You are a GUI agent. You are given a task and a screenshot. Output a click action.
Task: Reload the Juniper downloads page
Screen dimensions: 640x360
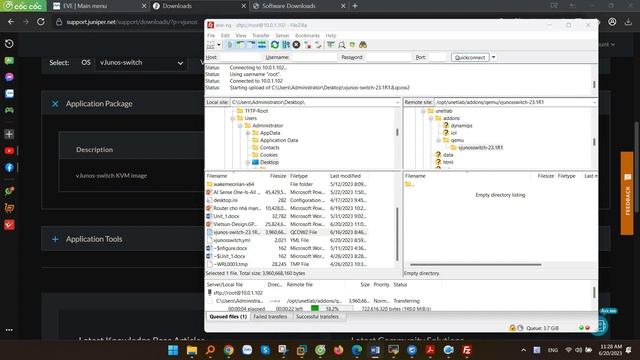[41, 22]
